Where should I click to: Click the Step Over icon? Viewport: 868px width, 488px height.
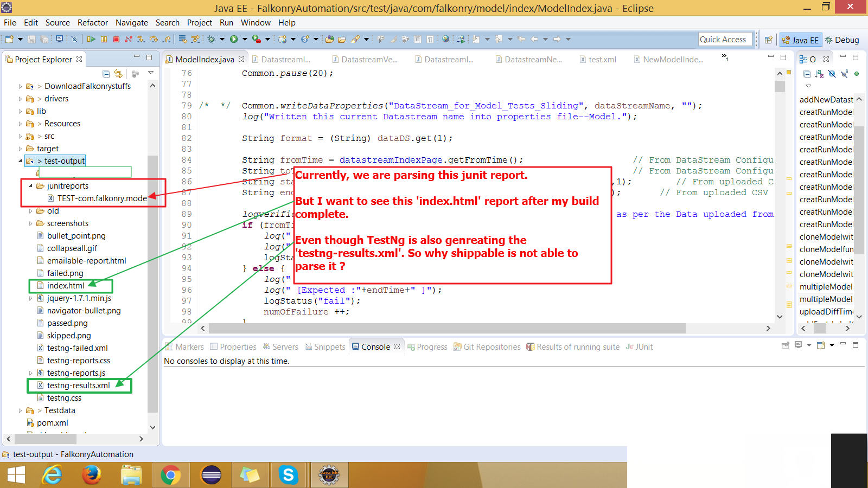pyautogui.click(x=154, y=39)
